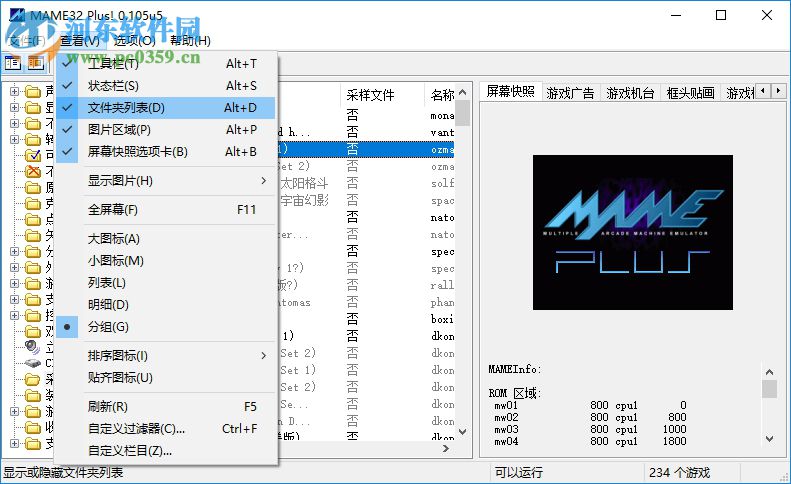Click MAMEInfo panel scroll down arrow
The height and width of the screenshot is (484, 791).
[769, 439]
